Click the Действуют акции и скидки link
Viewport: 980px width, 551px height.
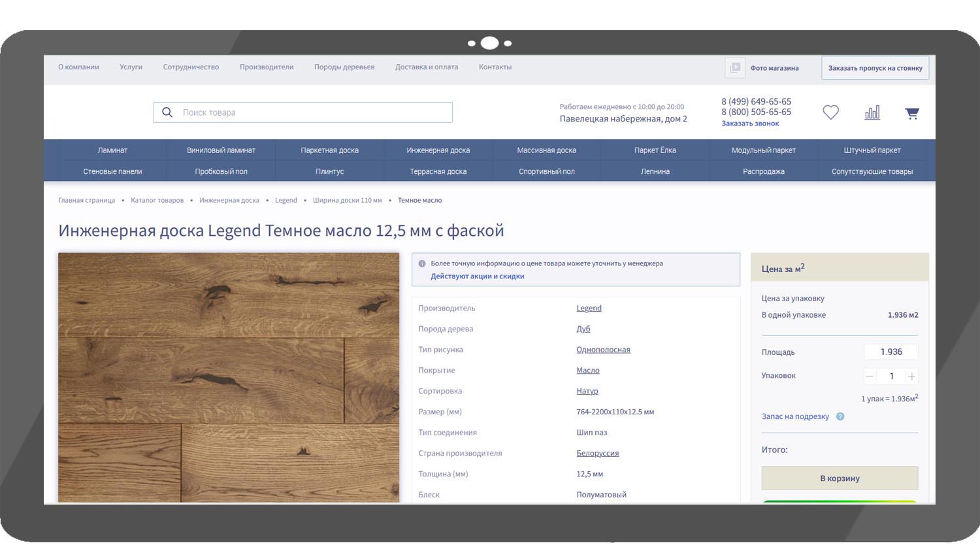pyautogui.click(x=477, y=276)
